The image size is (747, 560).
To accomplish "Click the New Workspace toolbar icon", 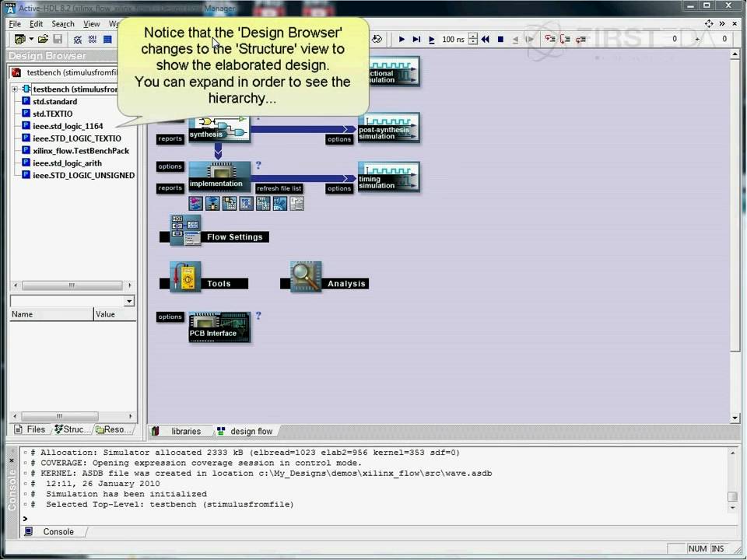I will (x=19, y=39).
